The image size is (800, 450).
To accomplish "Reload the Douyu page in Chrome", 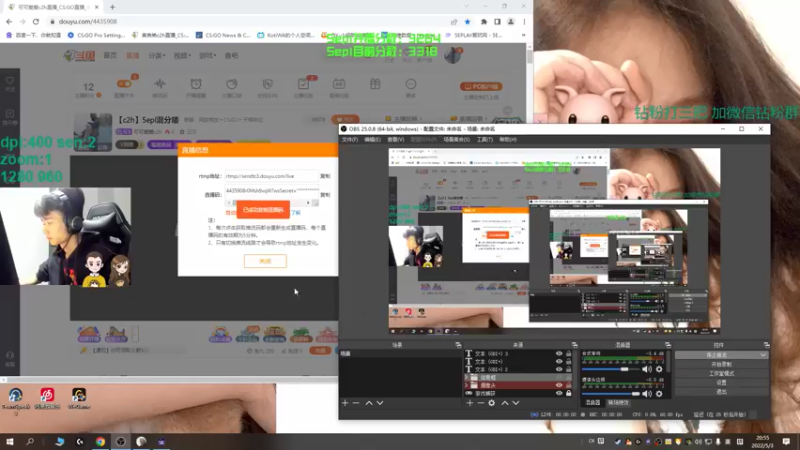I will coord(36,21).
